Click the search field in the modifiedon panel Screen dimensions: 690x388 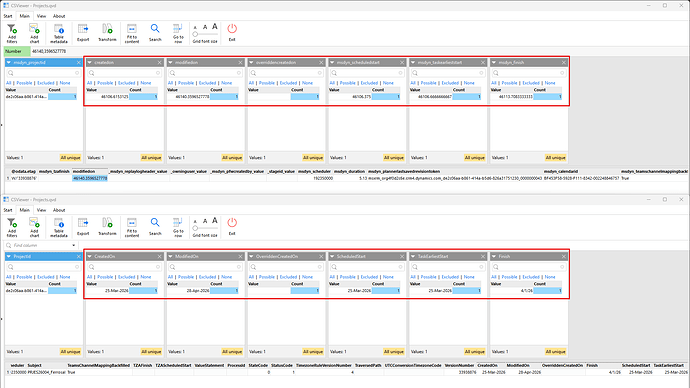click(x=205, y=73)
